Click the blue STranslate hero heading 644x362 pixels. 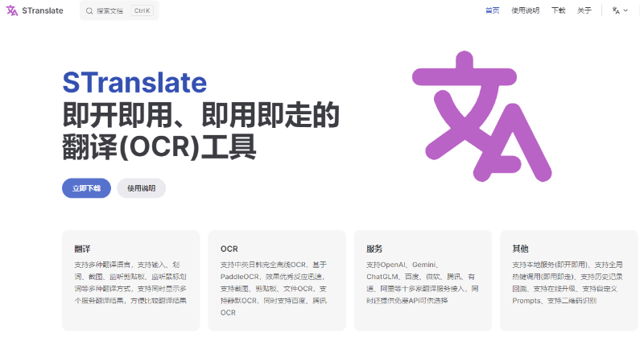pos(134,83)
